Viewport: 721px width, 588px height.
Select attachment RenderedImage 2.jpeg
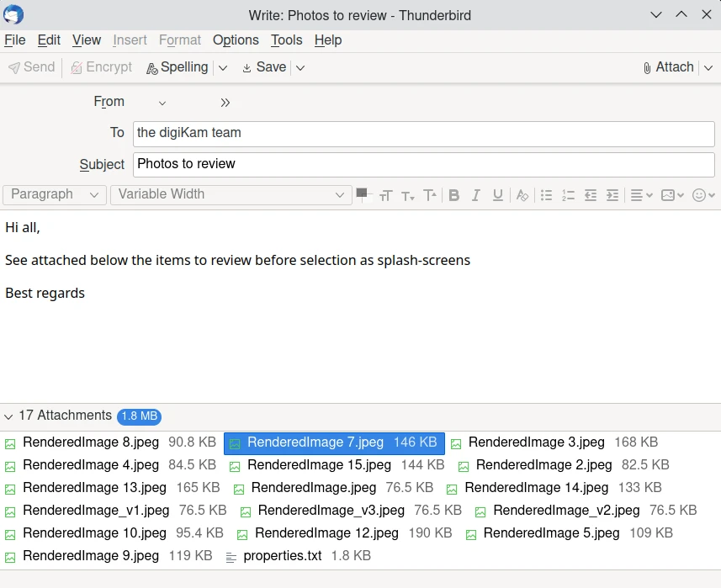point(564,465)
